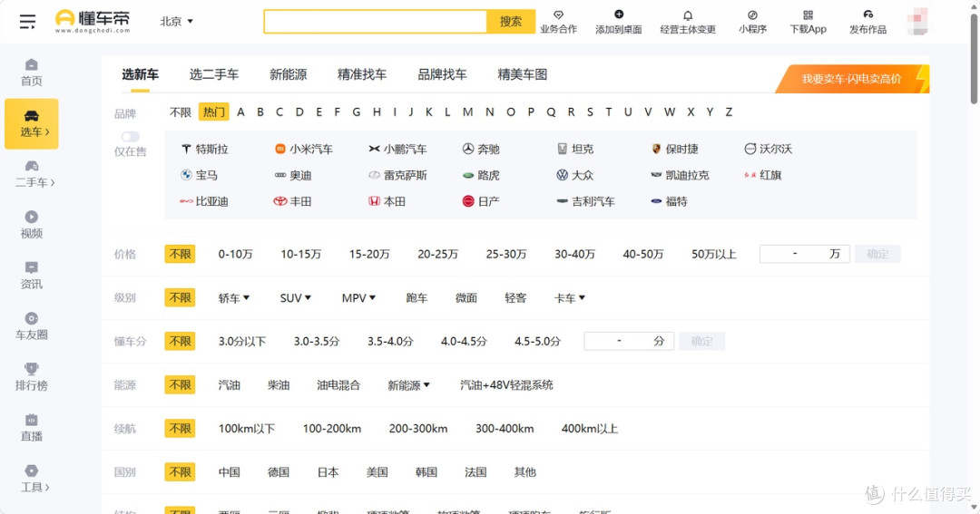980x514 pixels.
Task: Switch to the 精准找车 tab
Action: (x=362, y=74)
